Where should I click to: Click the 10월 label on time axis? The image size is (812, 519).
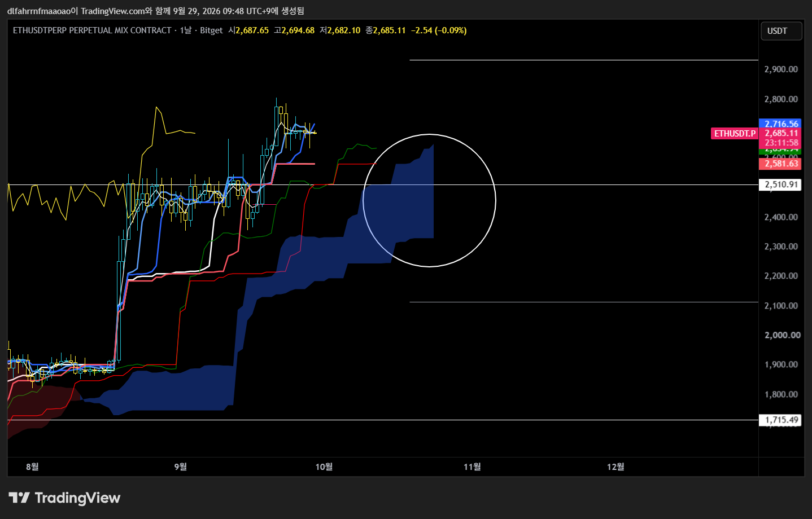[324, 467]
